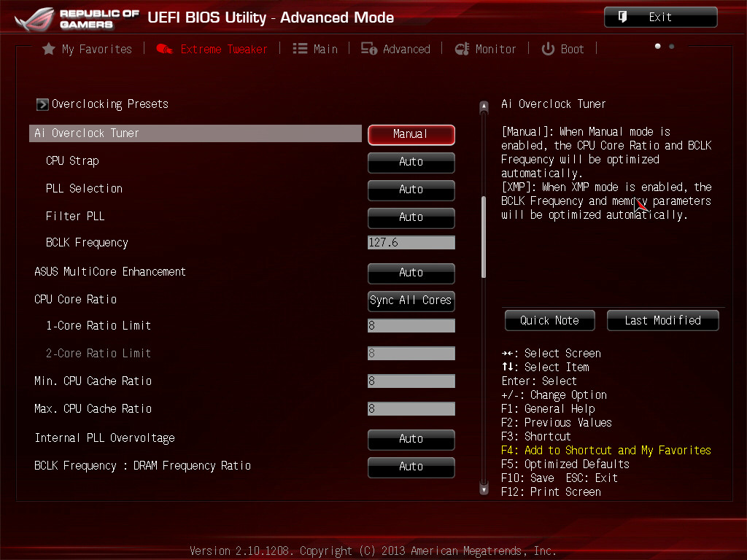Open the Ai Overclock Tuner Manual dropdown

[411, 134]
